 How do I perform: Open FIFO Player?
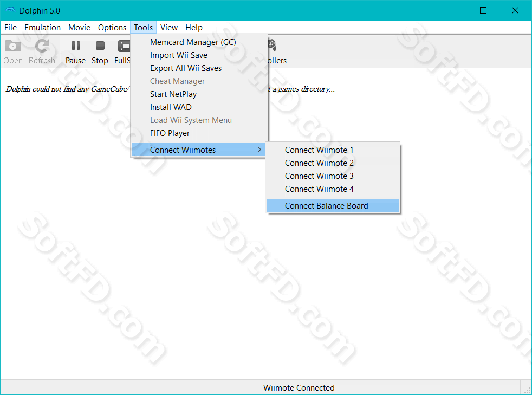point(199,133)
